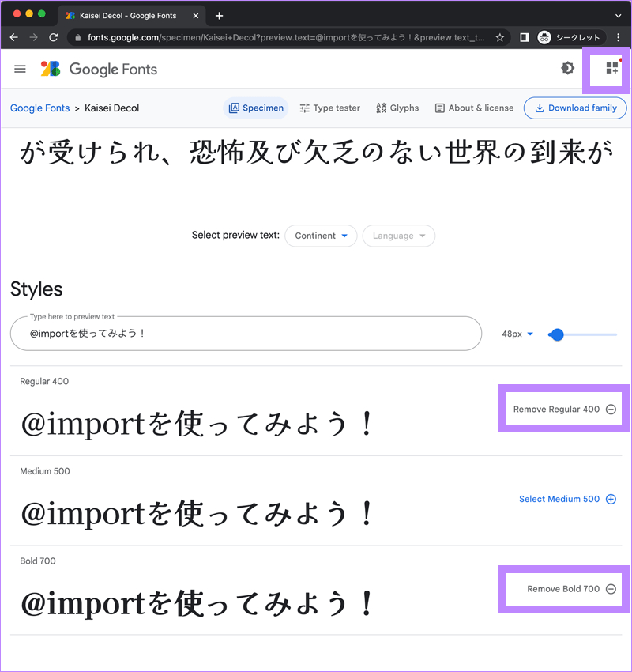Open the Glyphs tab
Screen dimensions: 632x672
tap(397, 108)
